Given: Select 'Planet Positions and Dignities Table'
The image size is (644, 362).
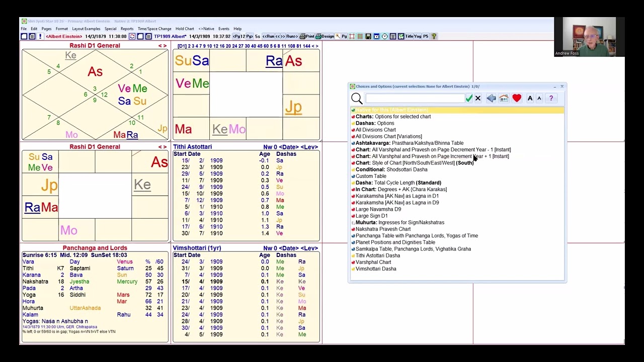Looking at the screenshot, I should click(395, 242).
